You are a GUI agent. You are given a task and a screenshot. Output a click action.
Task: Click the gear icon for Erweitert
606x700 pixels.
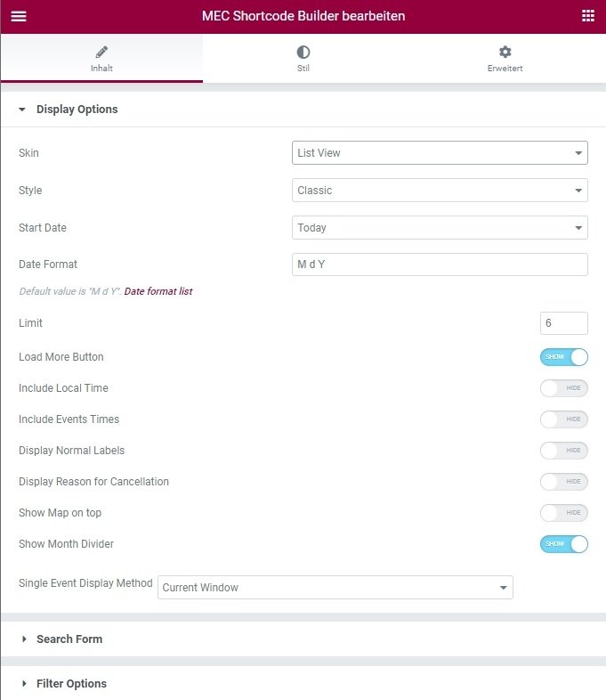(505, 52)
